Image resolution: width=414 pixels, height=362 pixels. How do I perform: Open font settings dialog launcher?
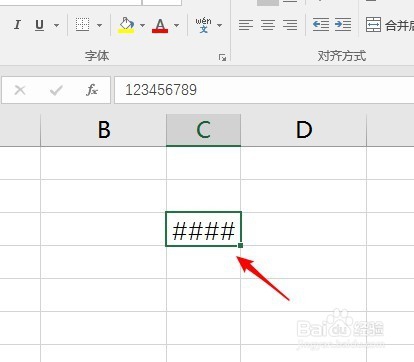(222, 58)
